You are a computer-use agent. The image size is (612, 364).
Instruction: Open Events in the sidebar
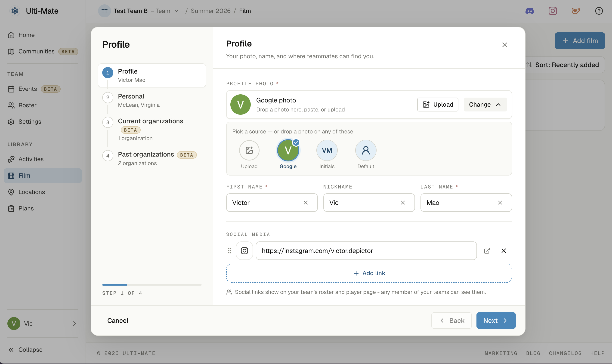[43, 89]
